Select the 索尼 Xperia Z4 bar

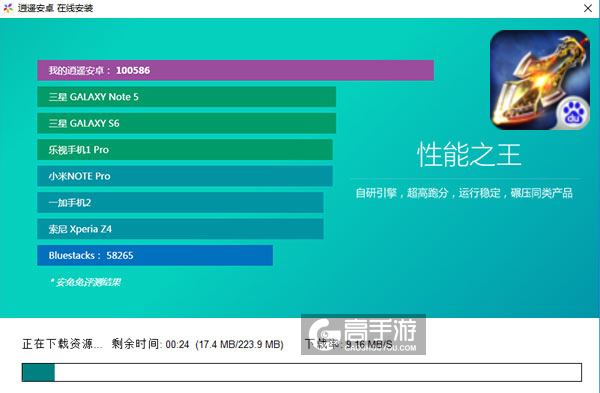[180, 229]
